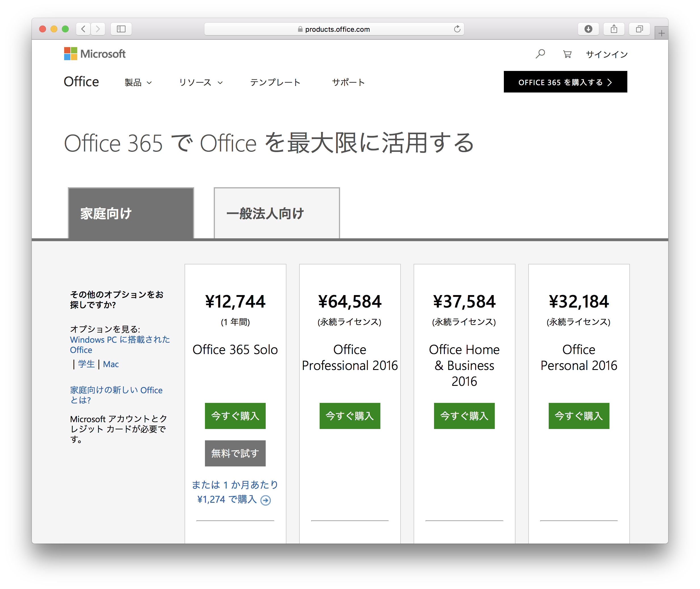Viewport: 700px width, 589px height.
Task: Expand the 製品 dropdown menu
Action: (138, 82)
